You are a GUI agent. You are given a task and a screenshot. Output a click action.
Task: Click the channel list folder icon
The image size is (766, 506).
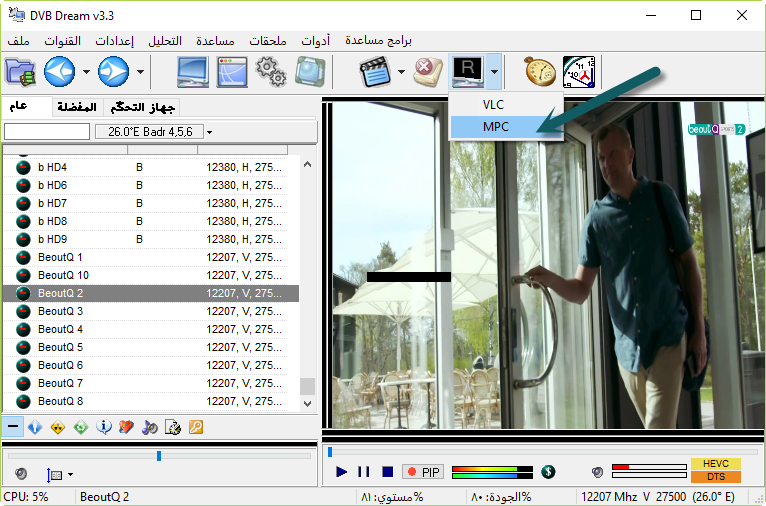20,72
